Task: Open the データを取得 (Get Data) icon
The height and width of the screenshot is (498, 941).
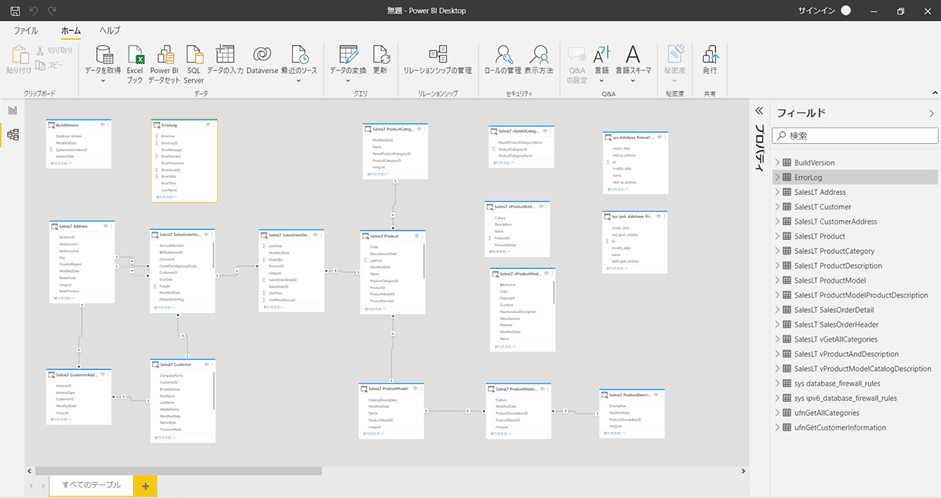Action: coord(103,55)
